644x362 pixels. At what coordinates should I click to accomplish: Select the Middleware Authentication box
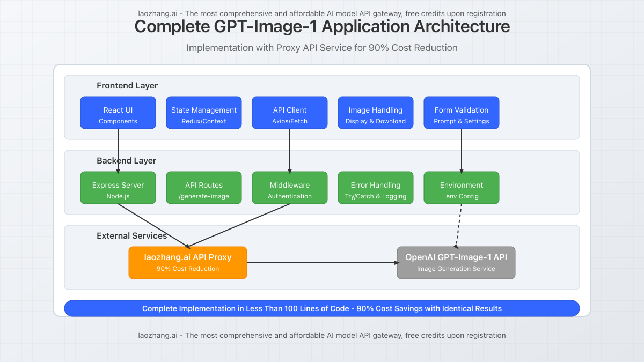pyautogui.click(x=290, y=188)
